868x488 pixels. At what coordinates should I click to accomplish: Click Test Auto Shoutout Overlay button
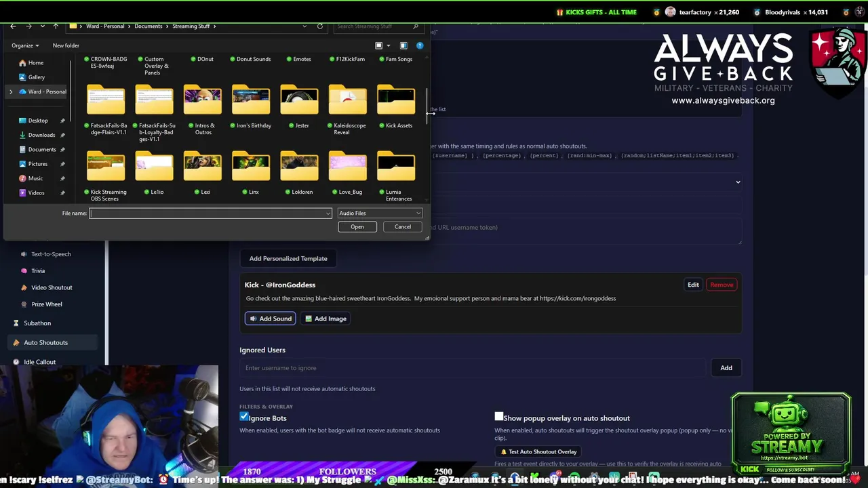[x=538, y=451]
